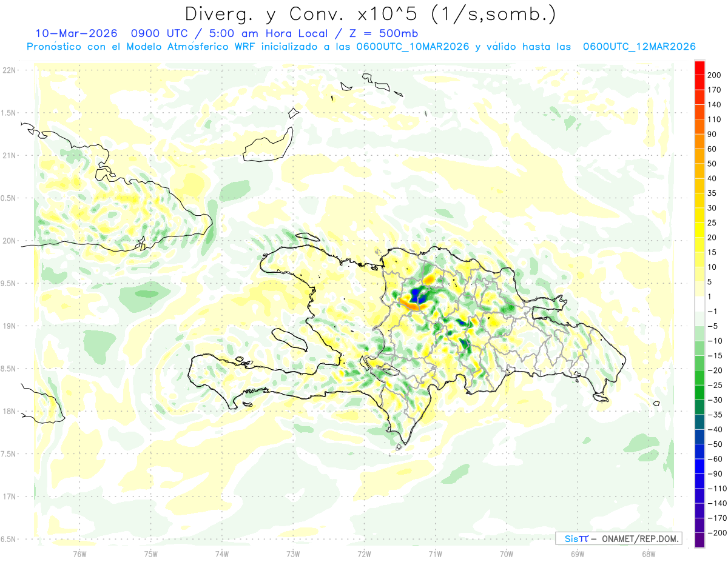Screen dimensions: 728x562
Task: Click the '-140' color scale value
Action: (x=716, y=503)
